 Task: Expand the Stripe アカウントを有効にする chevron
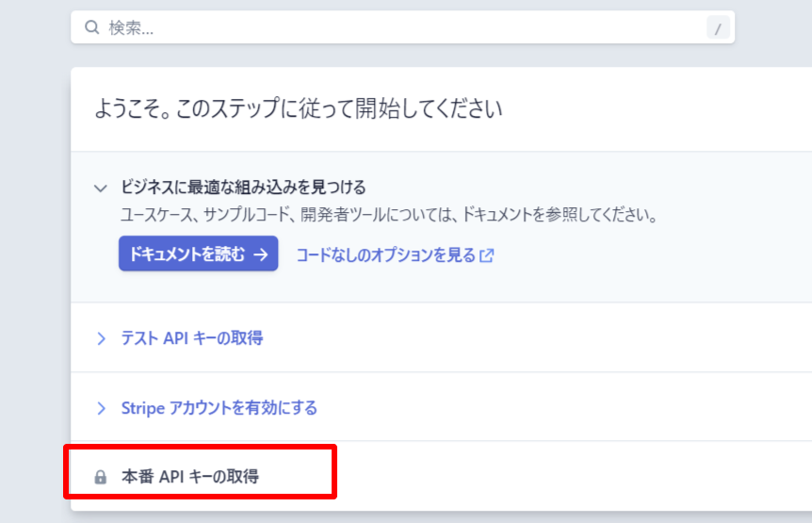click(x=101, y=408)
